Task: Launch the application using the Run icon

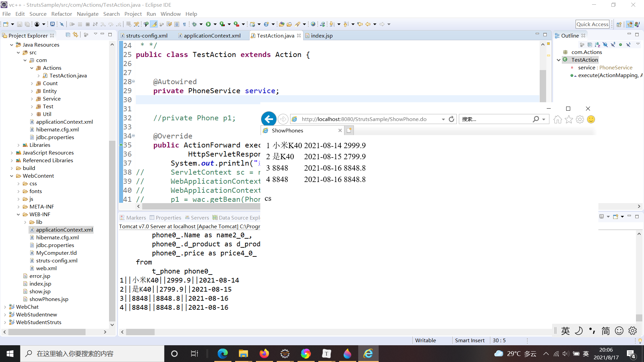Action: point(208,24)
